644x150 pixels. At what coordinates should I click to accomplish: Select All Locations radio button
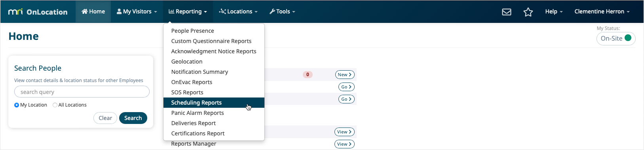pos(55,105)
